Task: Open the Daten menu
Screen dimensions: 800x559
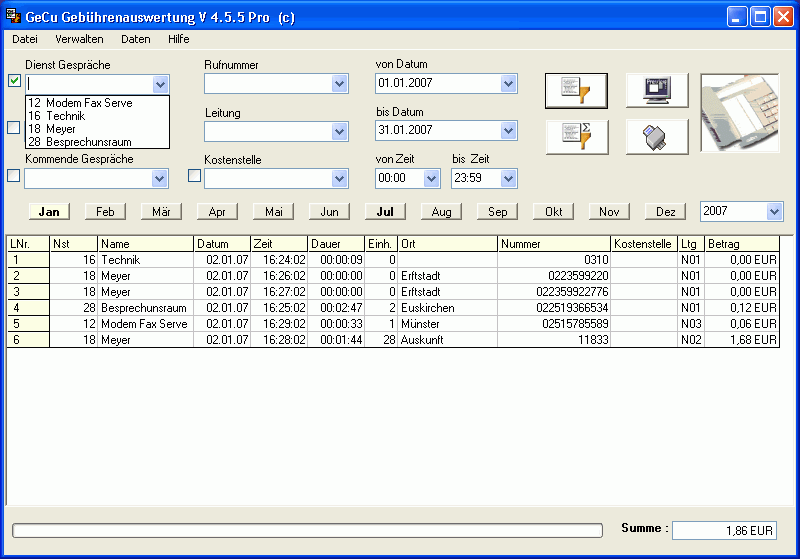Action: (136, 39)
